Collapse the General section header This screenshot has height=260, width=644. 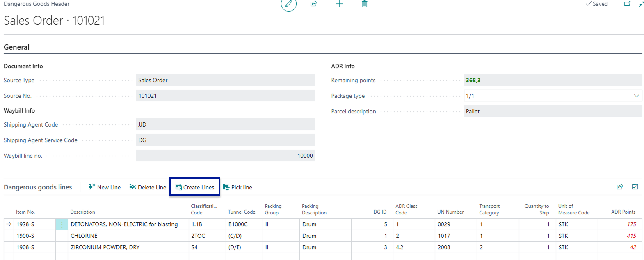(x=17, y=47)
